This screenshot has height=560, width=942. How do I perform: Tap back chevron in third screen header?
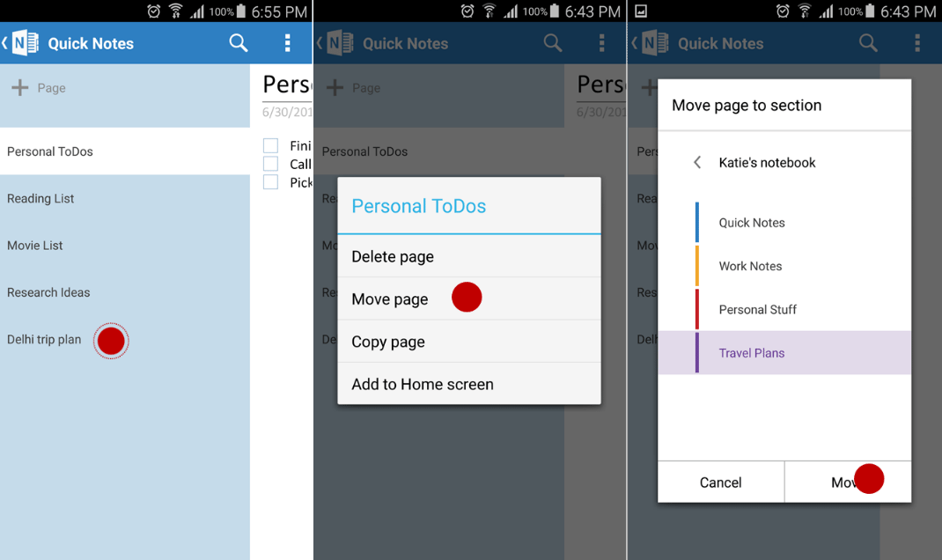point(635,42)
